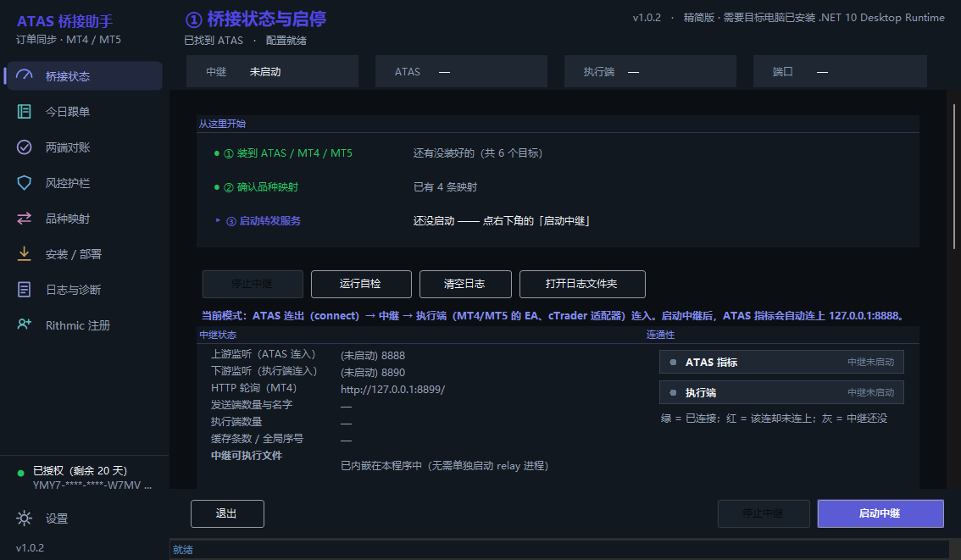Open the 今日跟单 page

[x=85, y=112]
